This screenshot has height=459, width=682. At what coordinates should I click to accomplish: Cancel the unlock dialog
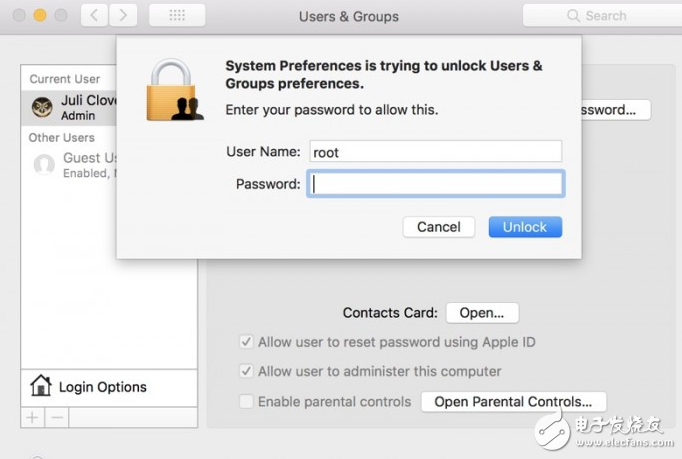438,227
